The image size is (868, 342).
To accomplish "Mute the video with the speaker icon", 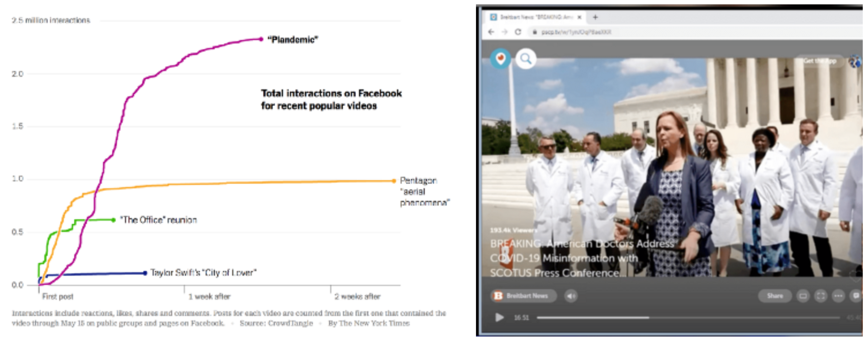I will coord(571,296).
